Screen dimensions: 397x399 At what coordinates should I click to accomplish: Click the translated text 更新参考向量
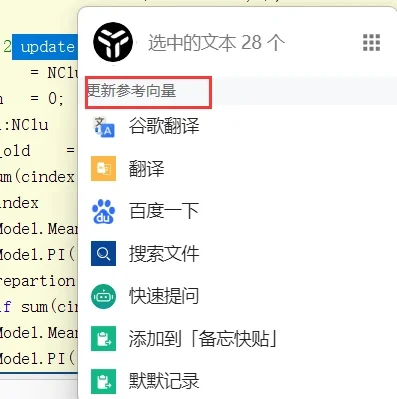(131, 91)
